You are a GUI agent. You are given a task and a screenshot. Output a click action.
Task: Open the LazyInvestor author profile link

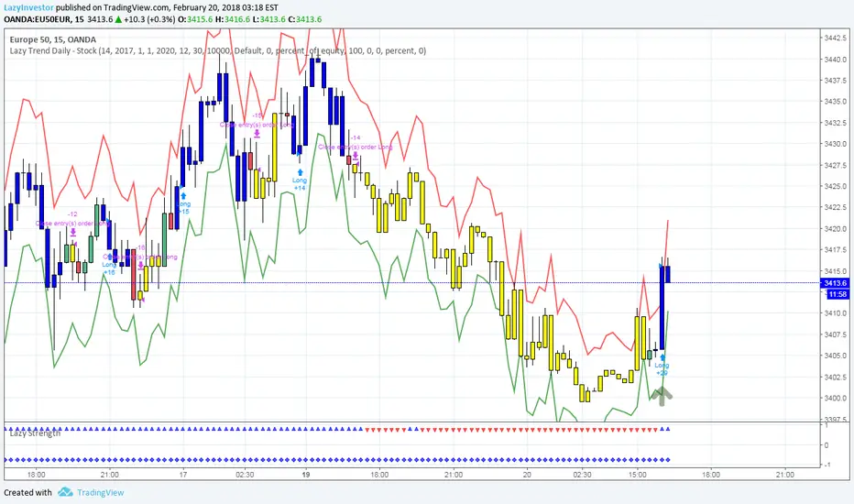pos(29,7)
